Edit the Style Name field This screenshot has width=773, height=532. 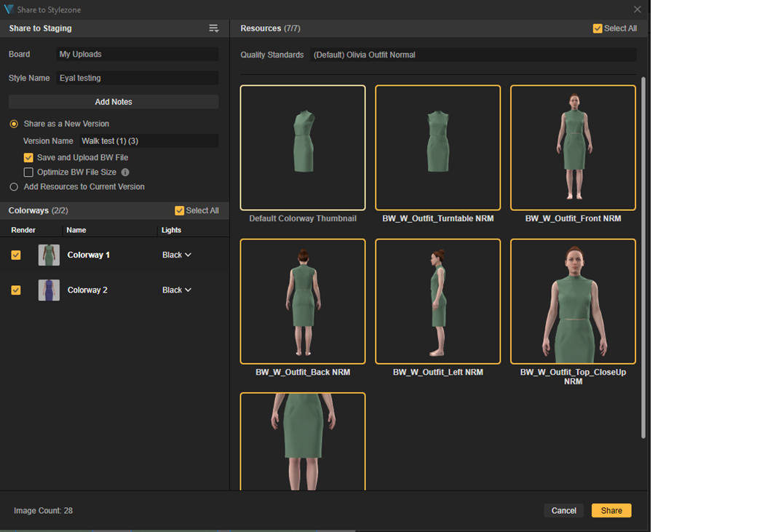pyautogui.click(x=137, y=78)
